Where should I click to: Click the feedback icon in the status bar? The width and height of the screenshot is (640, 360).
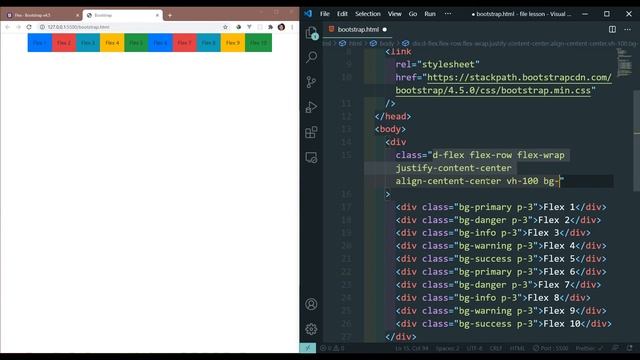click(x=616, y=348)
